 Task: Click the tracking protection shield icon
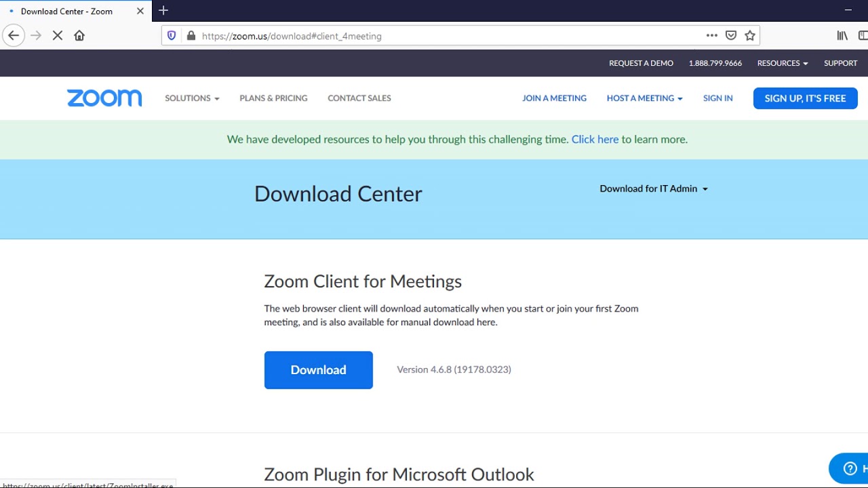coord(172,36)
